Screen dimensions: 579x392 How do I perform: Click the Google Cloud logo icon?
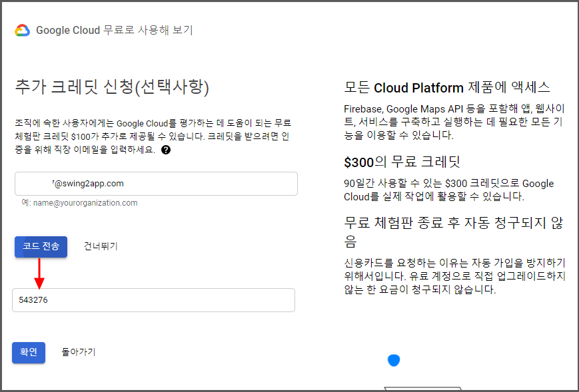click(22, 31)
